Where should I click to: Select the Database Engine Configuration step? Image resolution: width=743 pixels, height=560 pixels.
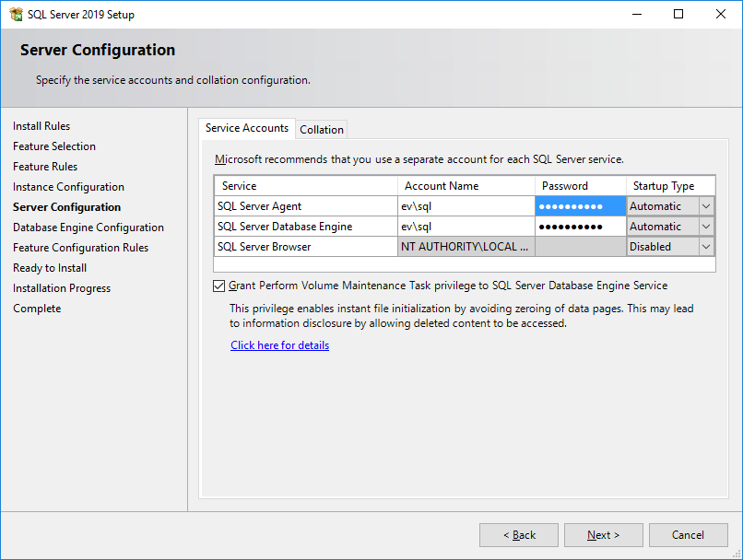pyautogui.click(x=88, y=227)
